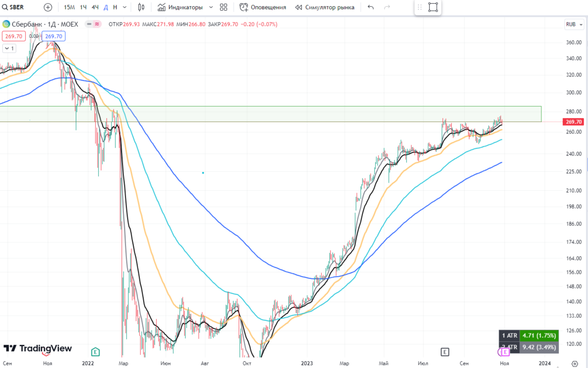Click the Окт label on the time axis

tap(247, 364)
